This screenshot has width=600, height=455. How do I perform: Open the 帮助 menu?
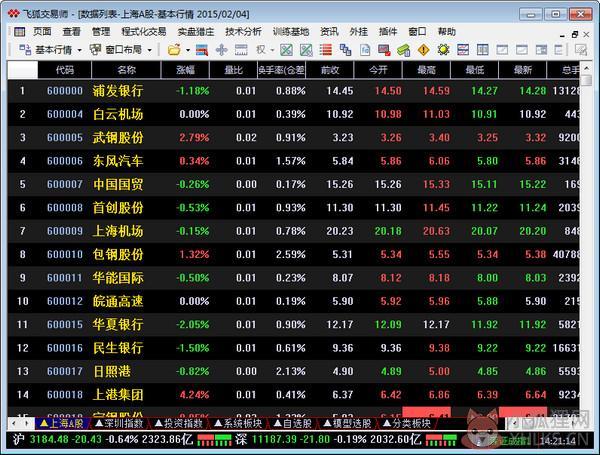click(x=447, y=32)
